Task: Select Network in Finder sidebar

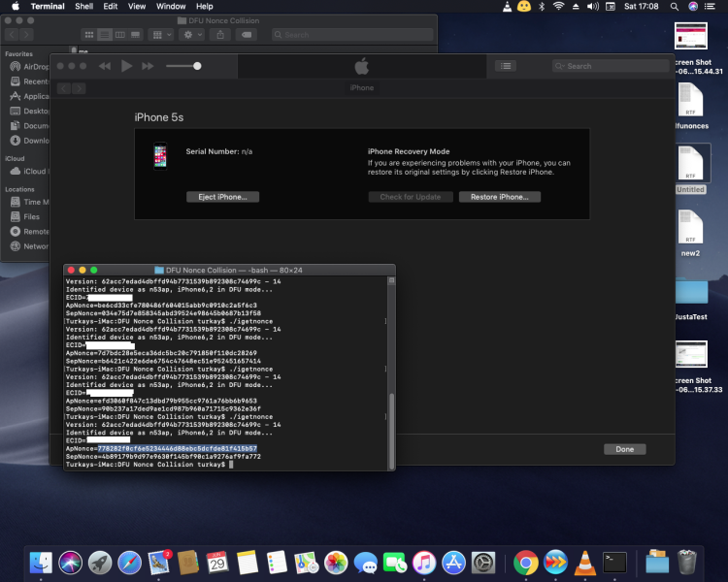Action: point(29,246)
